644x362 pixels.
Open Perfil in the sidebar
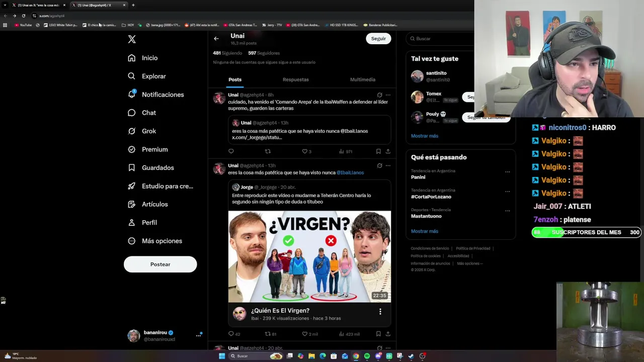click(142, 223)
